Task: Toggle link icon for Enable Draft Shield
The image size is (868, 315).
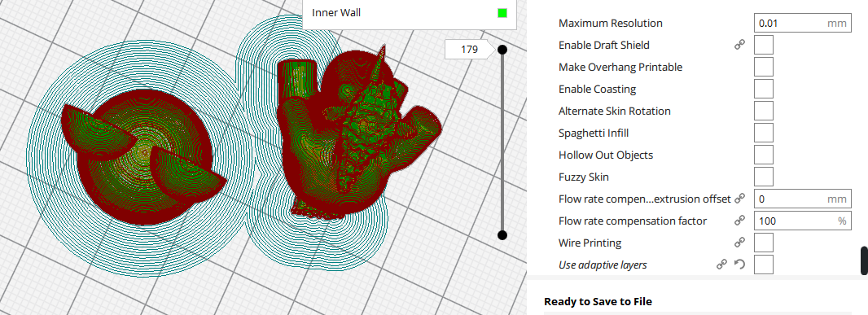Action: [739, 45]
